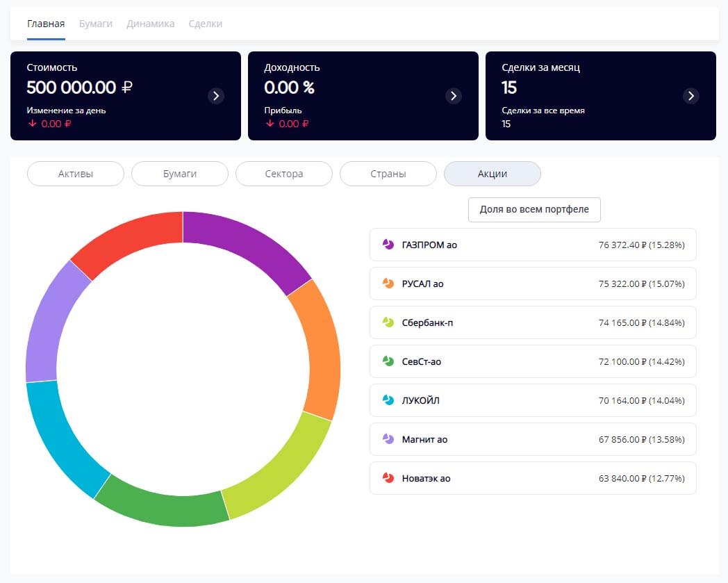This screenshot has width=728, height=583.
Task: Click the value 63 840.00 ₽ (12.77%)
Action: pos(641,479)
